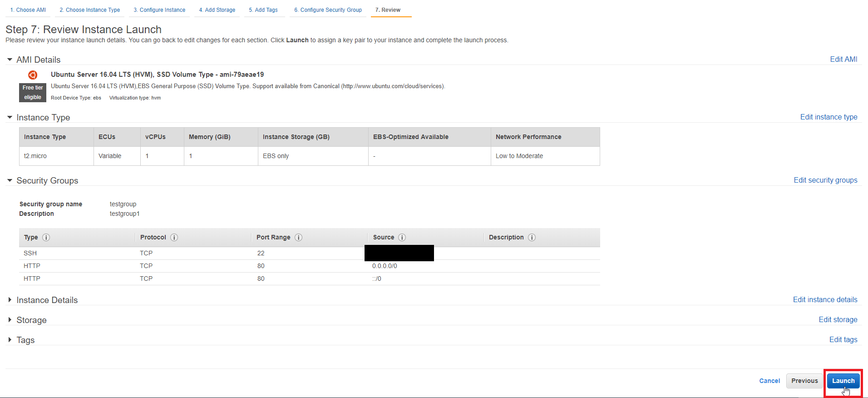Image resolution: width=868 pixels, height=398 pixels.
Task: Click the Ubuntu logo icon in AMI Details
Action: [33, 75]
